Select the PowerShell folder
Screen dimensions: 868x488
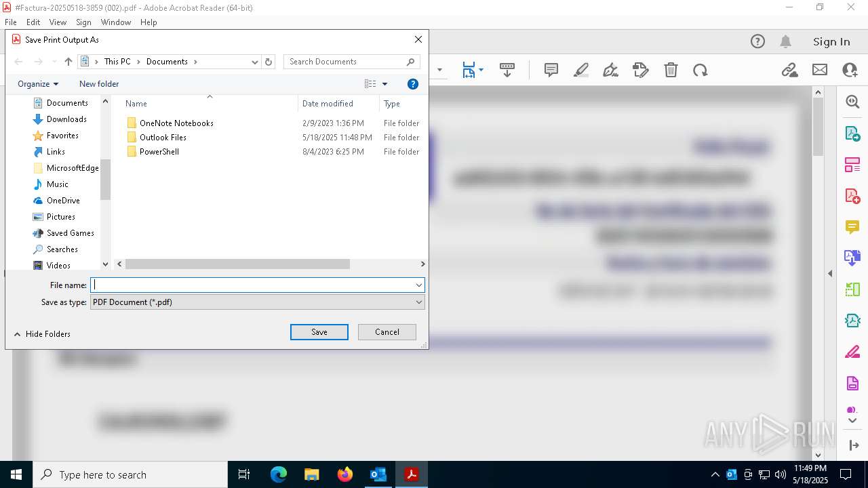coord(159,152)
